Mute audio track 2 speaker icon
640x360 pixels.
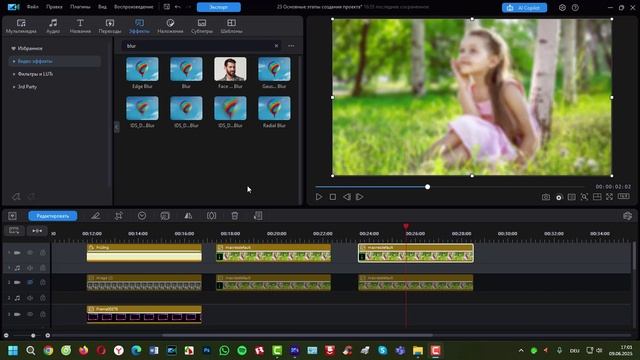point(30,298)
